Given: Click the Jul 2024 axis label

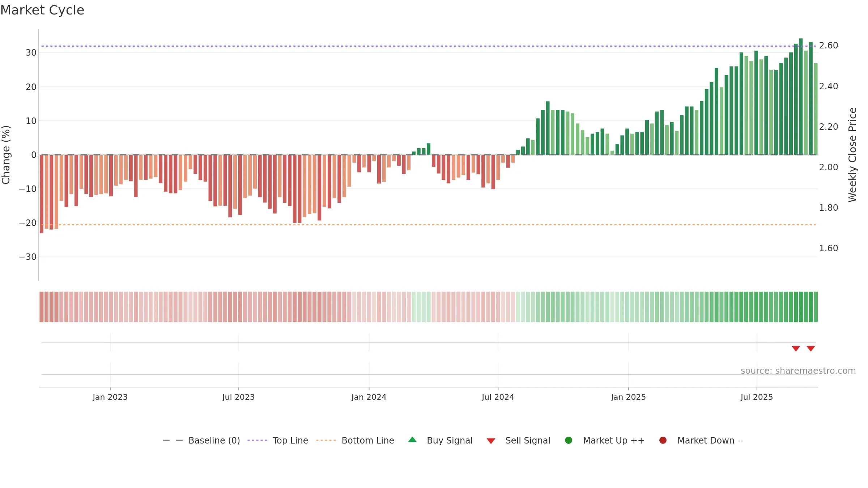Looking at the screenshot, I should 498,397.
